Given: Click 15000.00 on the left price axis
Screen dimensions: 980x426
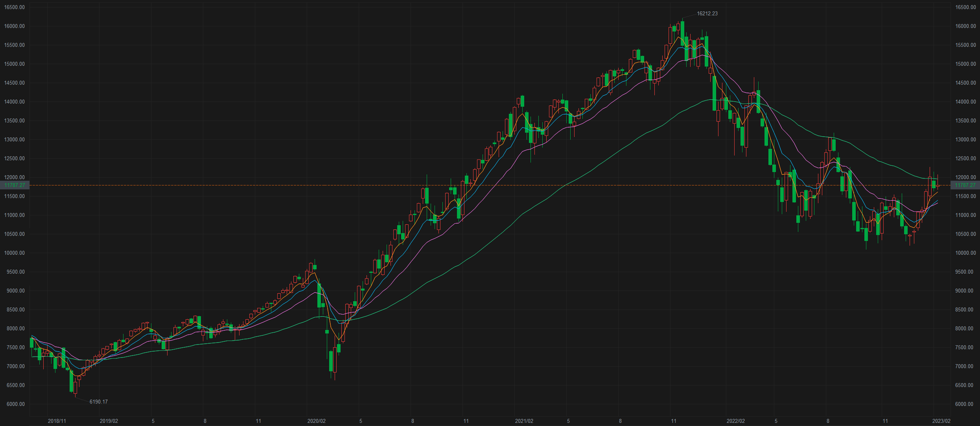Looking at the screenshot, I should 15,64.
